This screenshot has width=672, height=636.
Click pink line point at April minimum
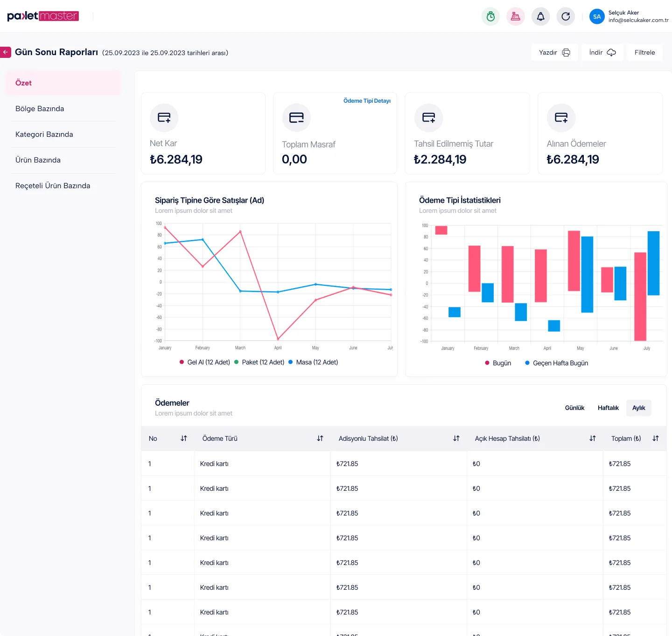[x=278, y=339]
